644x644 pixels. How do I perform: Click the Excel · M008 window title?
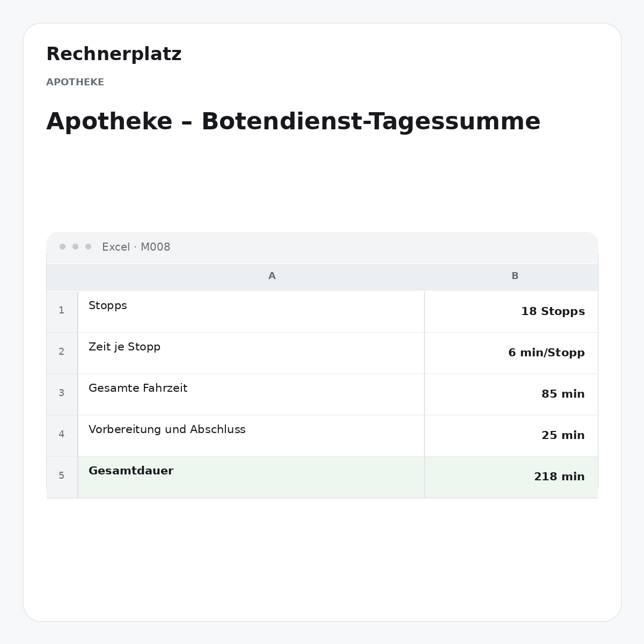pos(136,247)
